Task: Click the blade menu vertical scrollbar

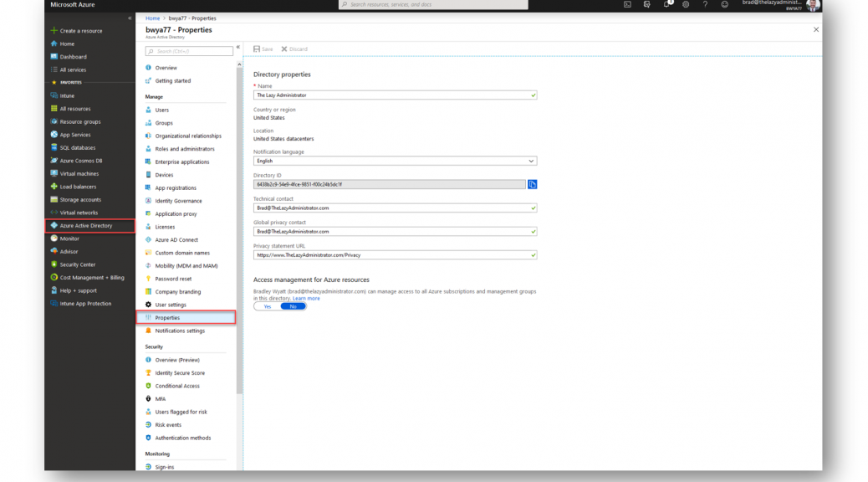Action: pyautogui.click(x=239, y=230)
